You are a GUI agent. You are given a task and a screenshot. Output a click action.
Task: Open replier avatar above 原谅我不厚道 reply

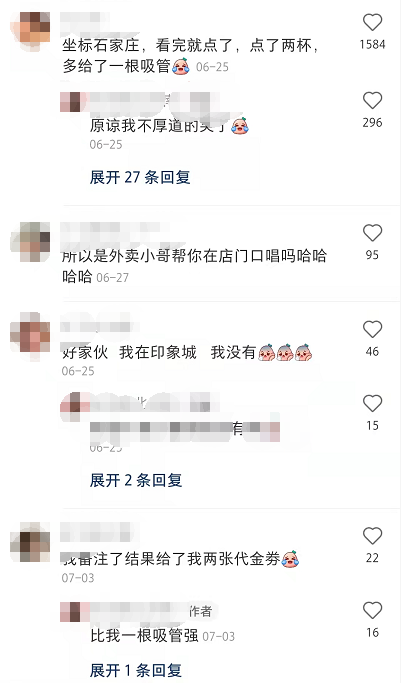click(x=71, y=102)
